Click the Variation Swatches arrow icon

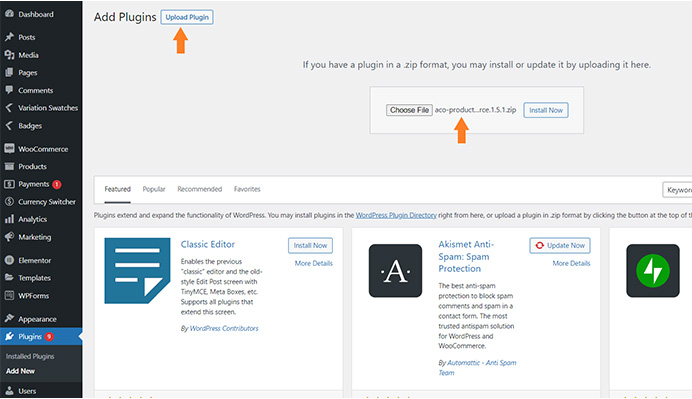tap(9, 107)
